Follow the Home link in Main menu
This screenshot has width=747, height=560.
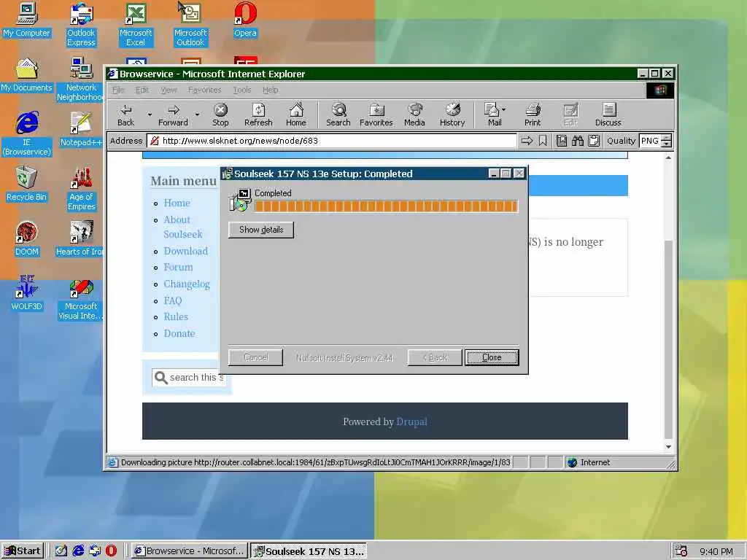click(x=177, y=203)
